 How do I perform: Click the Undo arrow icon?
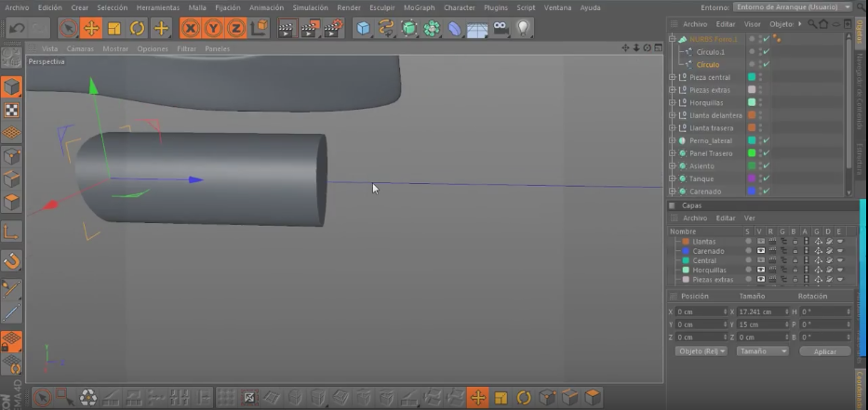[17, 28]
